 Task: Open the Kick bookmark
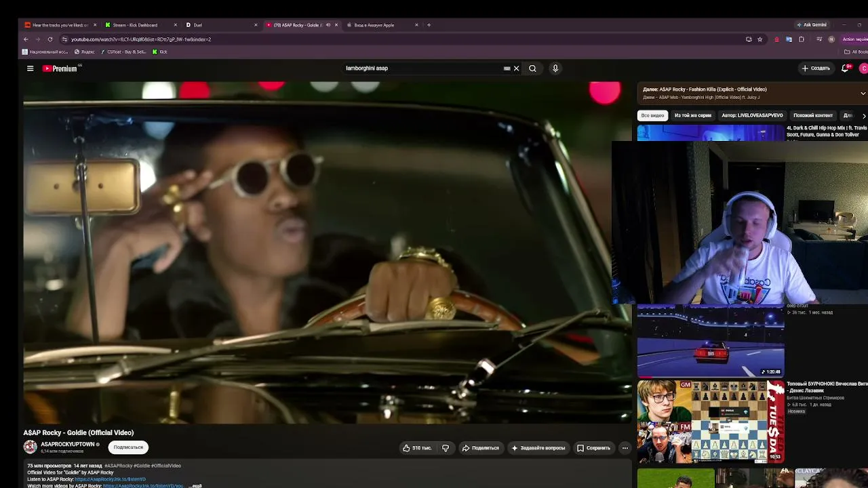pos(160,52)
